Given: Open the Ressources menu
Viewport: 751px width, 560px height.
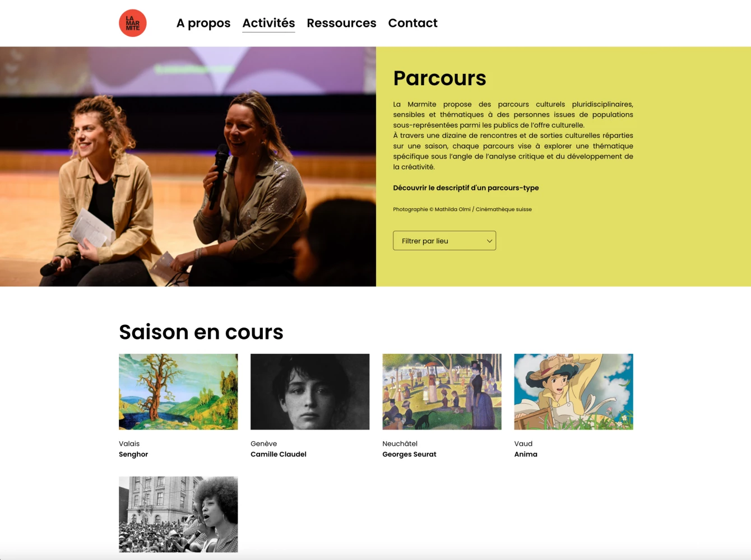Looking at the screenshot, I should pyautogui.click(x=341, y=23).
